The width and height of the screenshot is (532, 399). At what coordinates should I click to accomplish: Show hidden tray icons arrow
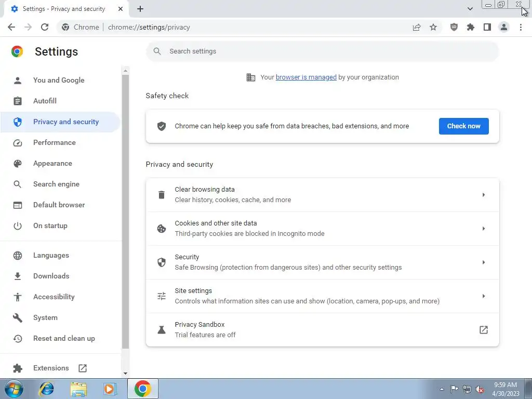442,389
